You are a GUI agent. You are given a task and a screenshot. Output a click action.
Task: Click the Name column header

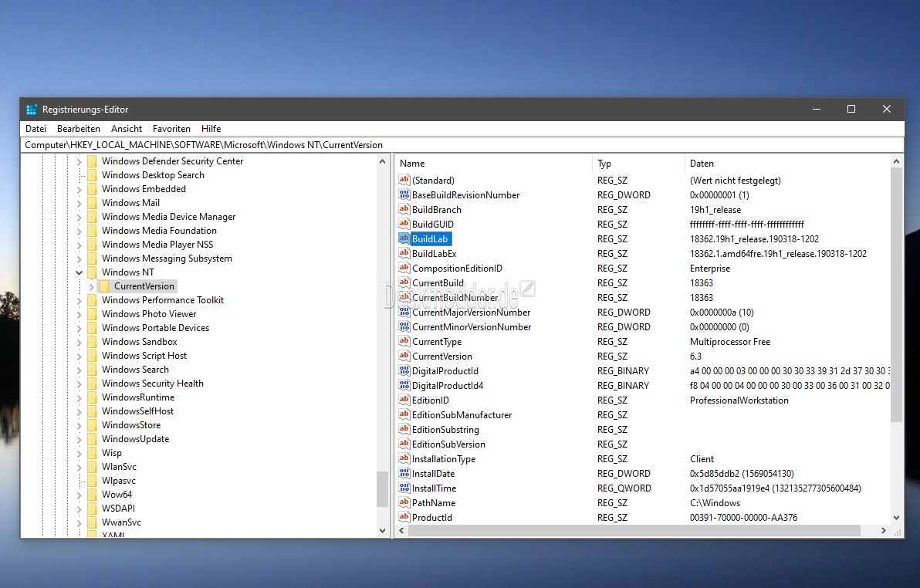(493, 163)
